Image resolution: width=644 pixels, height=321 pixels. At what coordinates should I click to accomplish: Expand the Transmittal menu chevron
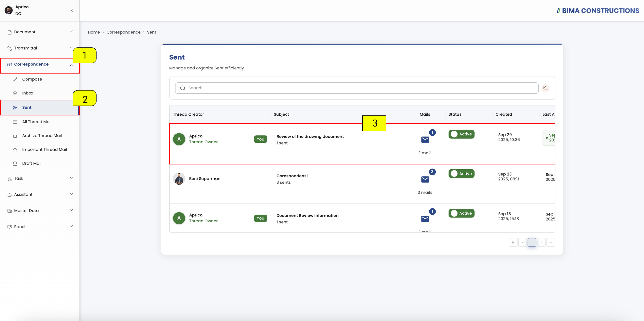[71, 47]
